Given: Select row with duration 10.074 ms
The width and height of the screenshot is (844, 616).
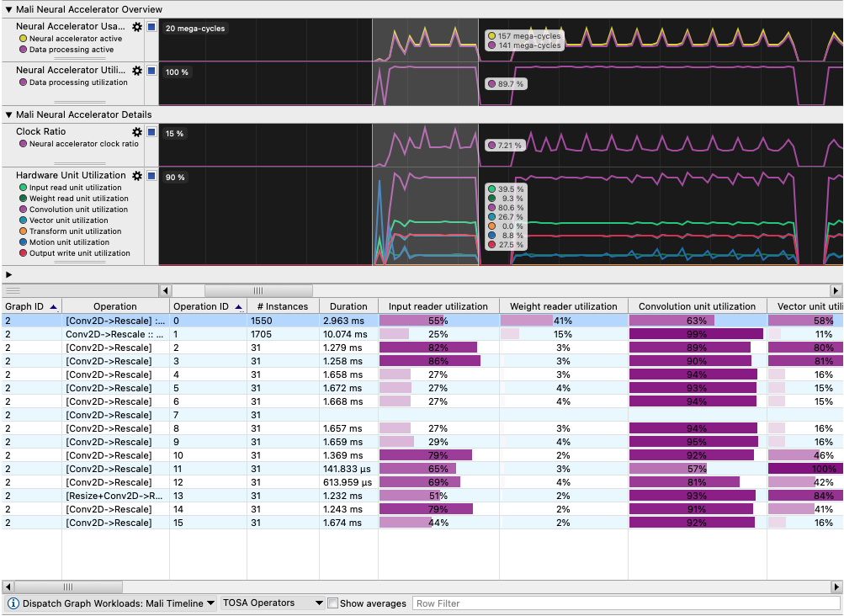Looking at the screenshot, I should pyautogui.click(x=422, y=334).
